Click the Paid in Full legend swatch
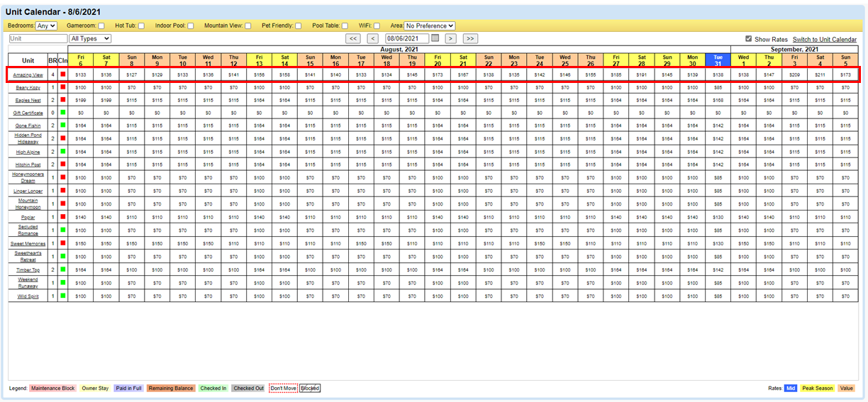This screenshot has width=868, height=402. [x=129, y=389]
